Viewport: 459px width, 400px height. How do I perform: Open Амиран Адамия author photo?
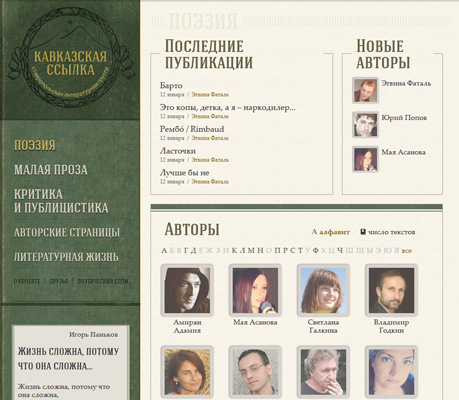click(x=187, y=290)
